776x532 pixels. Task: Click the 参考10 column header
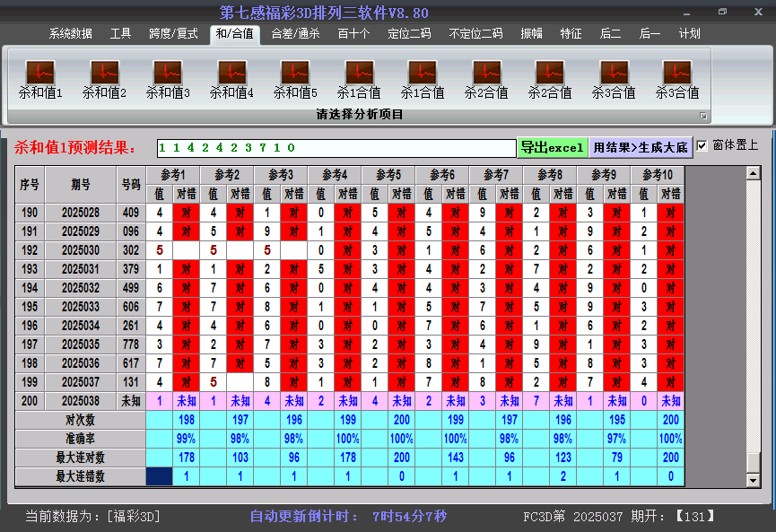point(658,175)
